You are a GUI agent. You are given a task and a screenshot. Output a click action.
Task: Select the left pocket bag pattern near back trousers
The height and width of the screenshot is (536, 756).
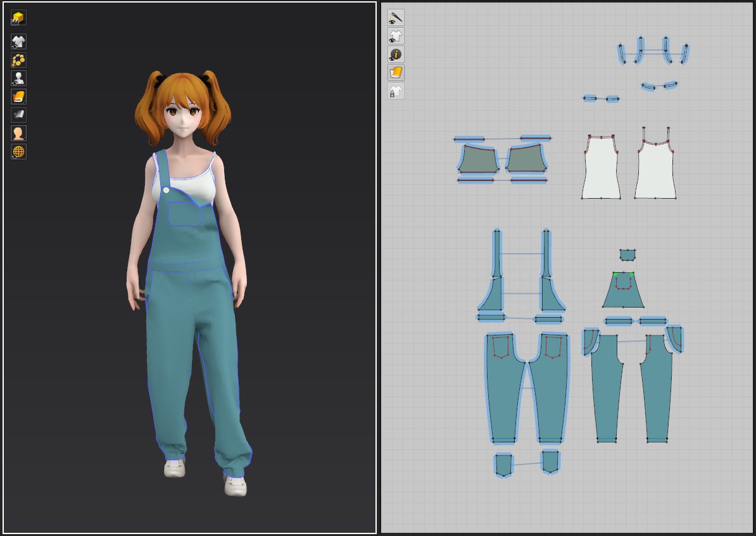tap(590, 340)
